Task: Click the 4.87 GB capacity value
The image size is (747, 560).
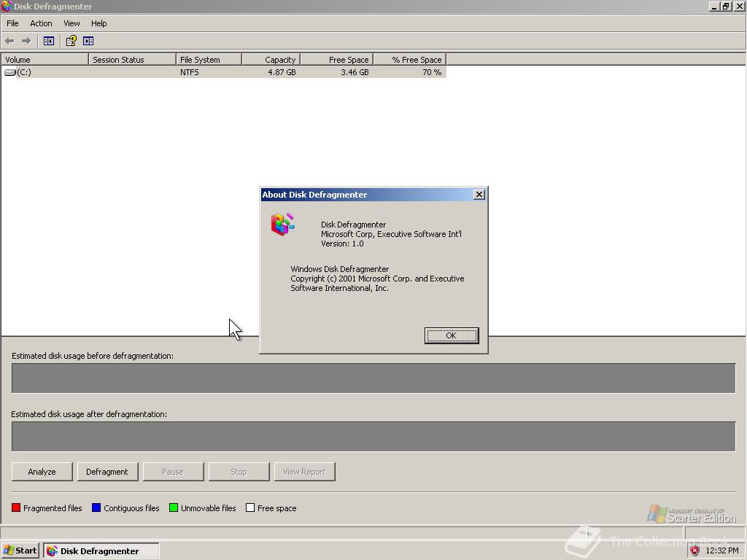Action: click(x=282, y=72)
